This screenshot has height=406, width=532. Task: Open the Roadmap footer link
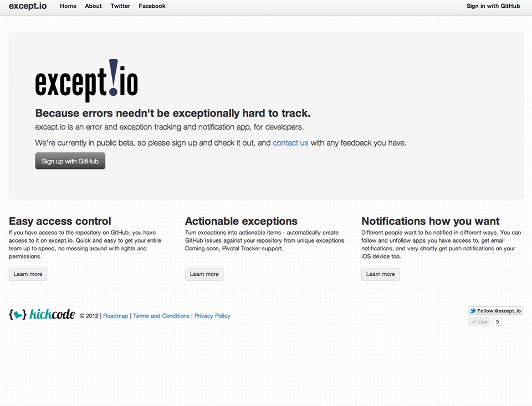tap(116, 316)
